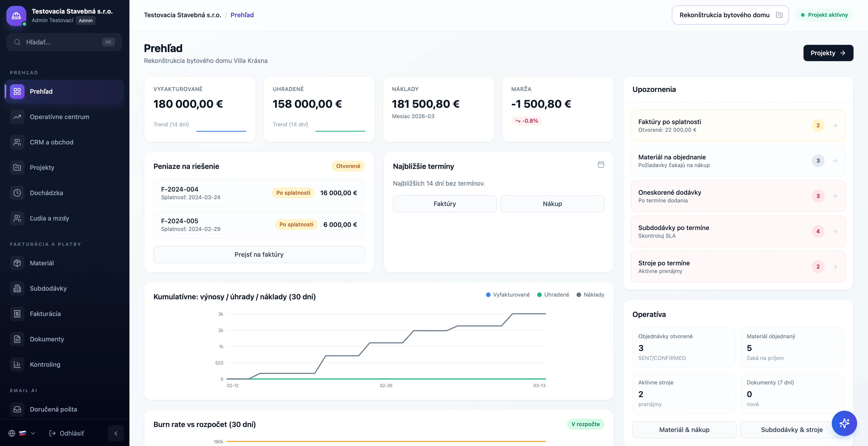The image size is (868, 446).
Task: Toggle Vyfakturované series in chart legend
Action: pos(508,295)
